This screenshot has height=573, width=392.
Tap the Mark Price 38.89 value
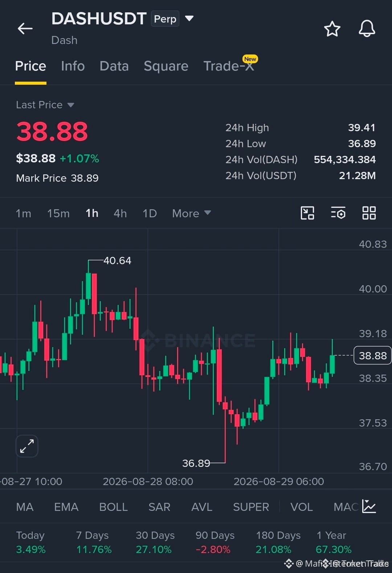click(85, 178)
